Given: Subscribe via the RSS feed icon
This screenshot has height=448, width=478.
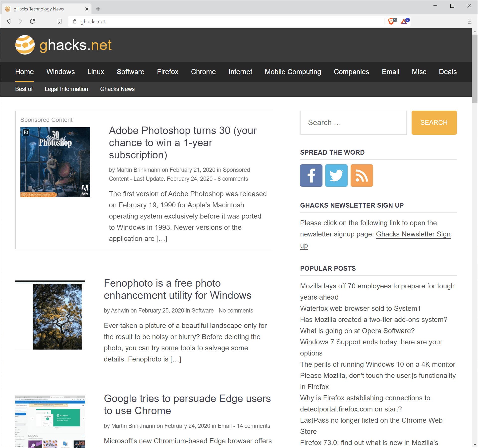Looking at the screenshot, I should pos(362,175).
